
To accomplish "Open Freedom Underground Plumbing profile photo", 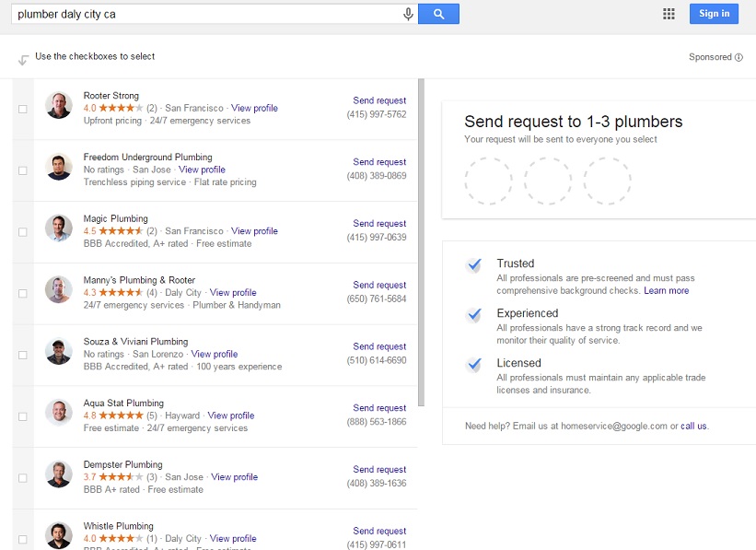I will pos(59,167).
